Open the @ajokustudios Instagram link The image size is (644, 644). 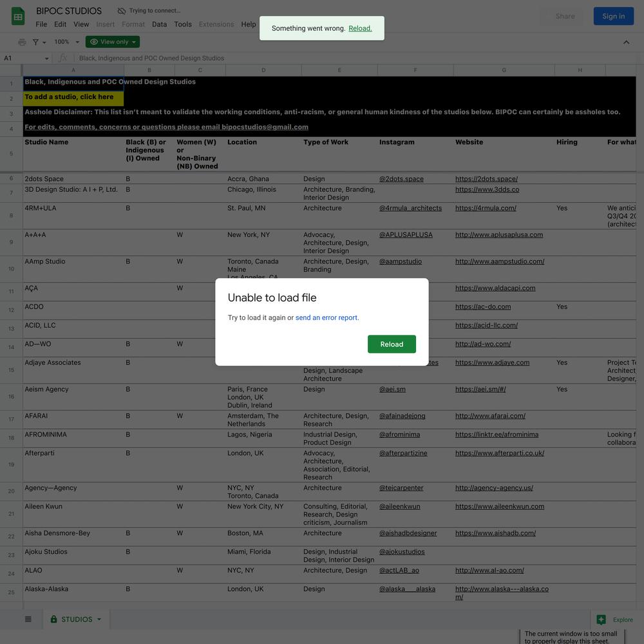402,552
